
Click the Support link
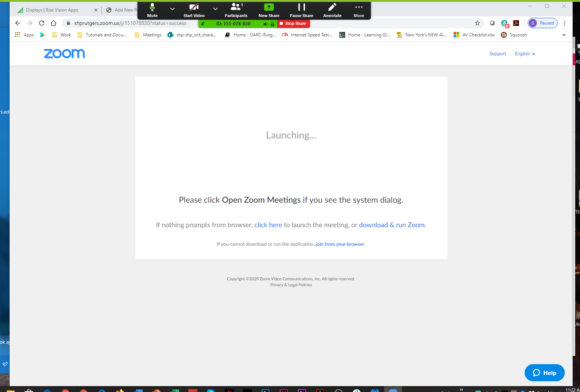(x=498, y=54)
